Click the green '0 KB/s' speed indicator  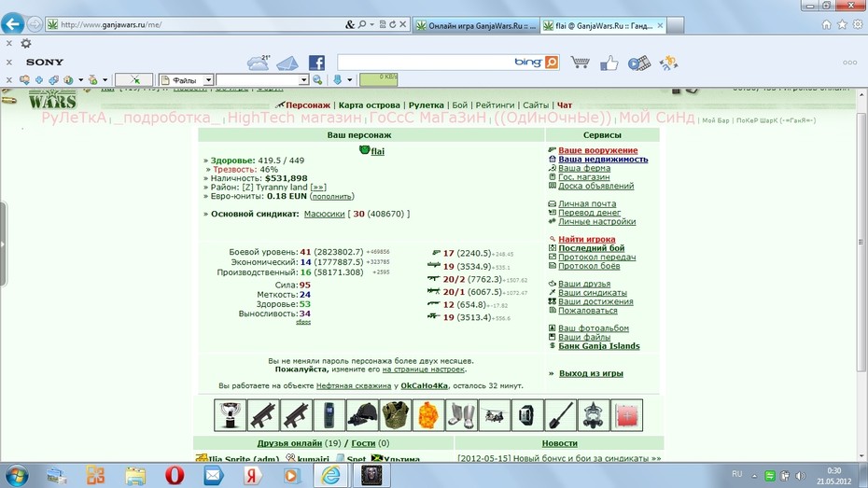[x=378, y=79]
